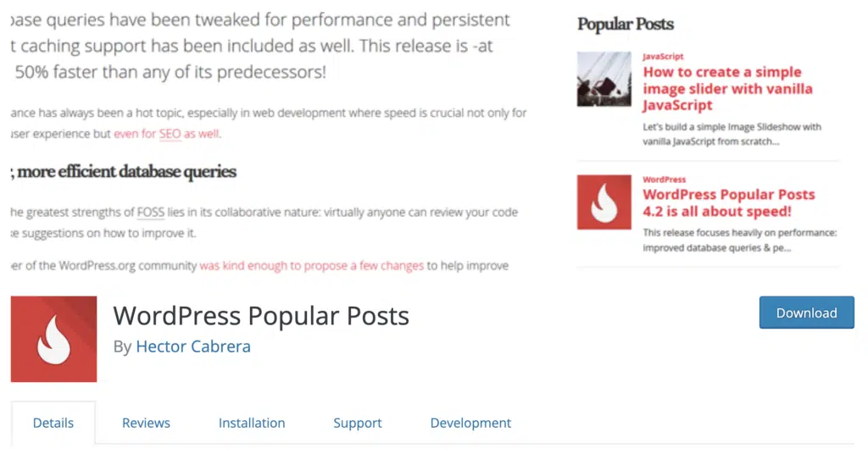The width and height of the screenshot is (868, 454).
Task: Visit author Hector Cabrera's profile link
Action: tap(193, 346)
